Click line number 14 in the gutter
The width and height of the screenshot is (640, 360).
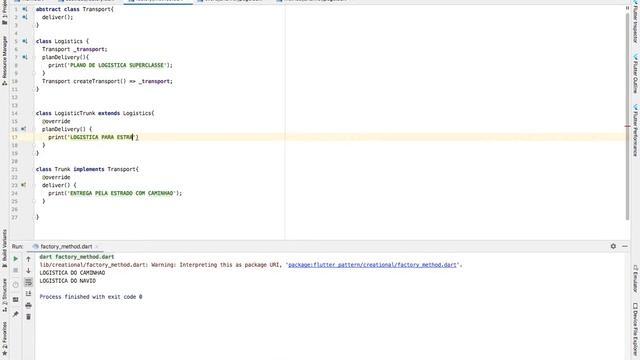15,113
